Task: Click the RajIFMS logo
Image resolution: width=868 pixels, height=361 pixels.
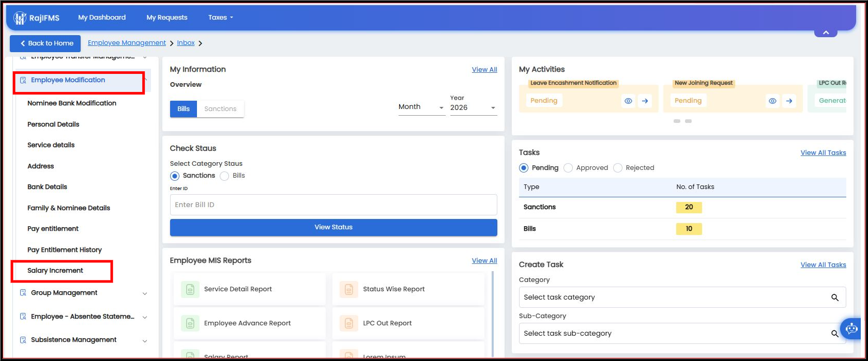Action: [36, 18]
